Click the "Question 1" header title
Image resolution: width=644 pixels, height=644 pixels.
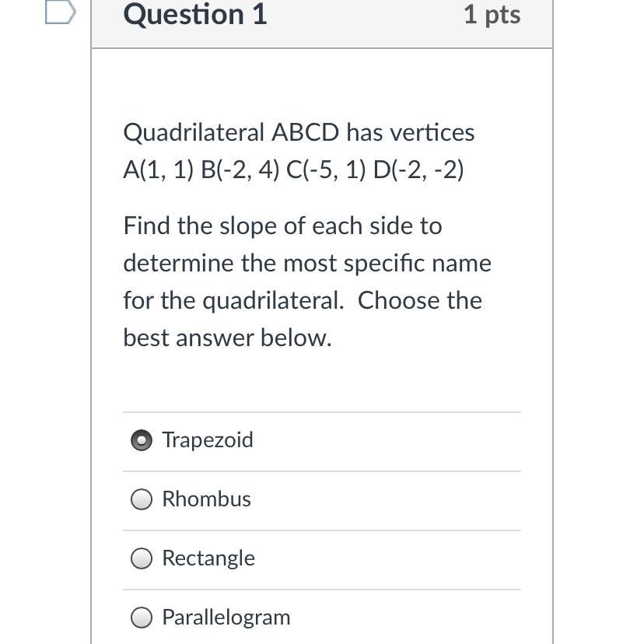[195, 15]
